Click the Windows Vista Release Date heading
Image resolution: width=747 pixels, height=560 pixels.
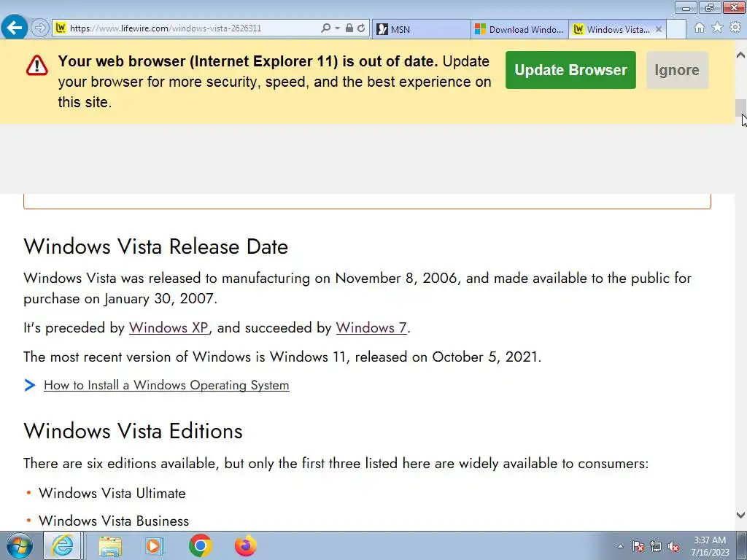pos(156,246)
